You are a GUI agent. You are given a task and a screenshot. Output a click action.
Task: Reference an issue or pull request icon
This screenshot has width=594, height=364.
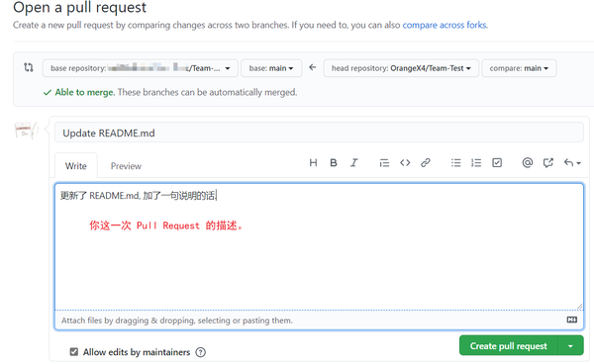(x=548, y=163)
